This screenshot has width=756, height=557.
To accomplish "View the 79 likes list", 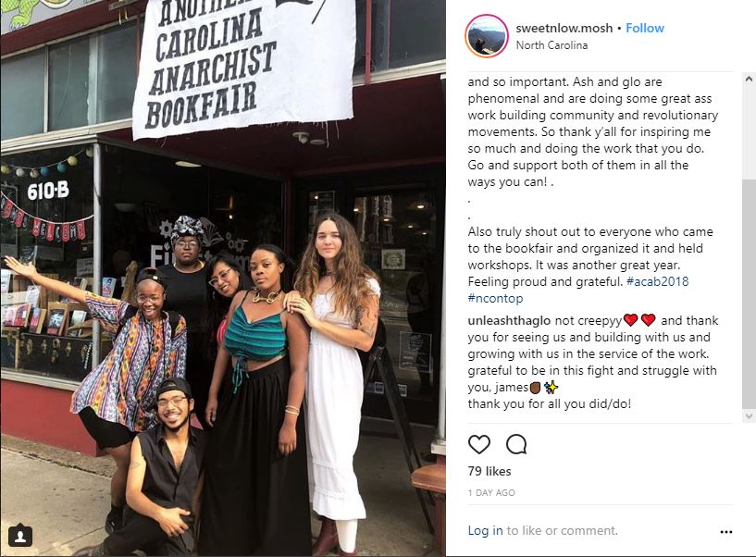I will [490, 471].
